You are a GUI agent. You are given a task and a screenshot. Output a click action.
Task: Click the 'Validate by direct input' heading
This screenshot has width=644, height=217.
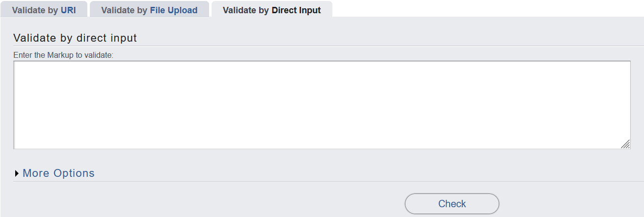[x=75, y=38]
